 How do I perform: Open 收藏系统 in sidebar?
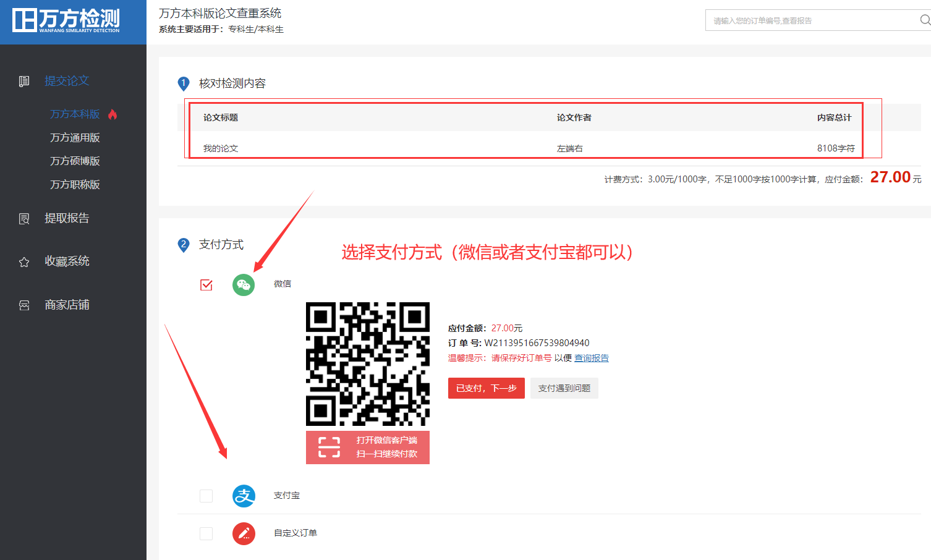pos(67,261)
